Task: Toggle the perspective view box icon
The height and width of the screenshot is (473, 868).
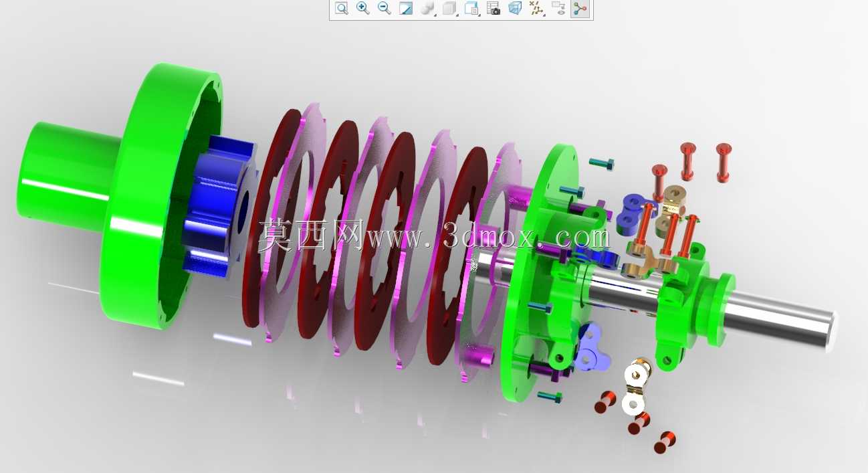Action: coord(515,9)
